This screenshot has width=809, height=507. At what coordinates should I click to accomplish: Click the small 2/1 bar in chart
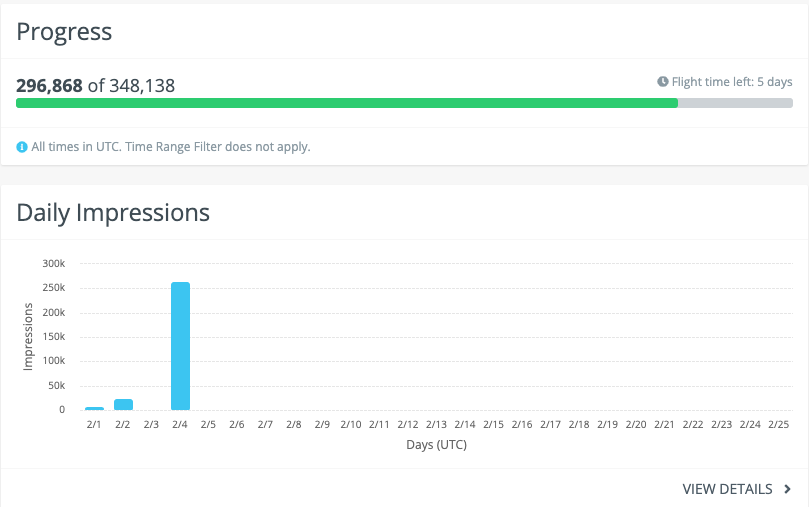coord(94,408)
